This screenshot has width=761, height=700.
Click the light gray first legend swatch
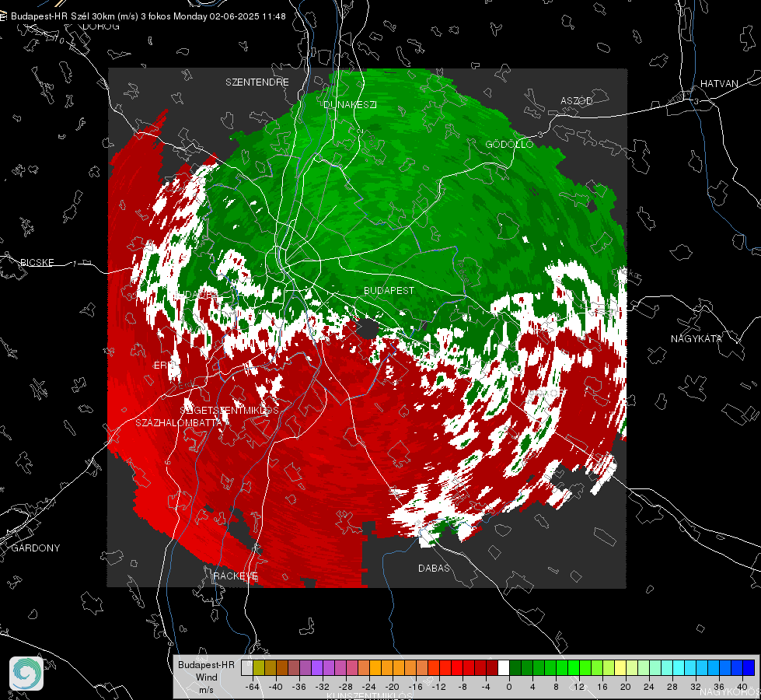[247, 668]
